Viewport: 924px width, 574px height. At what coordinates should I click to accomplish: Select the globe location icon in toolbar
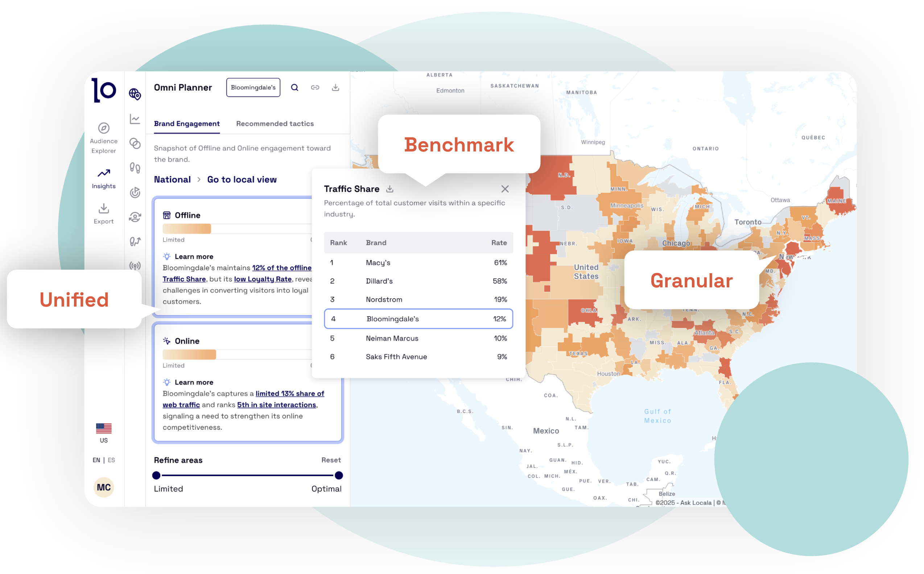click(x=135, y=94)
